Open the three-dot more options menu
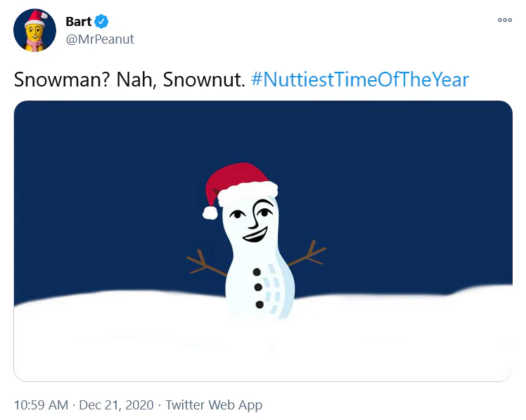Viewport: 526px width, 420px height. tap(504, 20)
